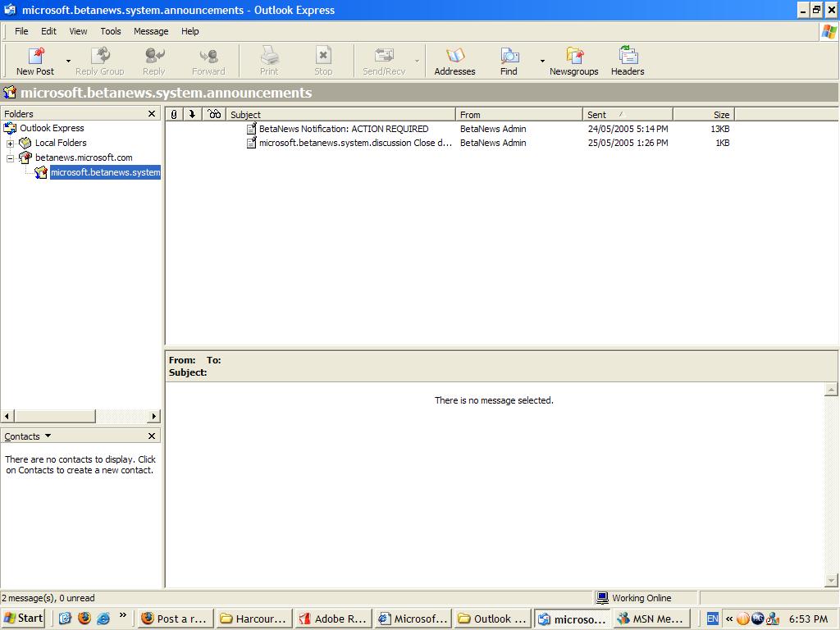840x630 pixels.
Task: Click preview pane scroll down arrow
Action: (831, 580)
